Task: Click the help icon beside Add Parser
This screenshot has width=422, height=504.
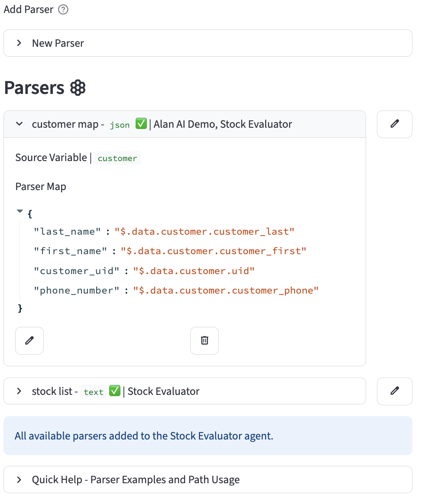Action: pyautogui.click(x=63, y=10)
